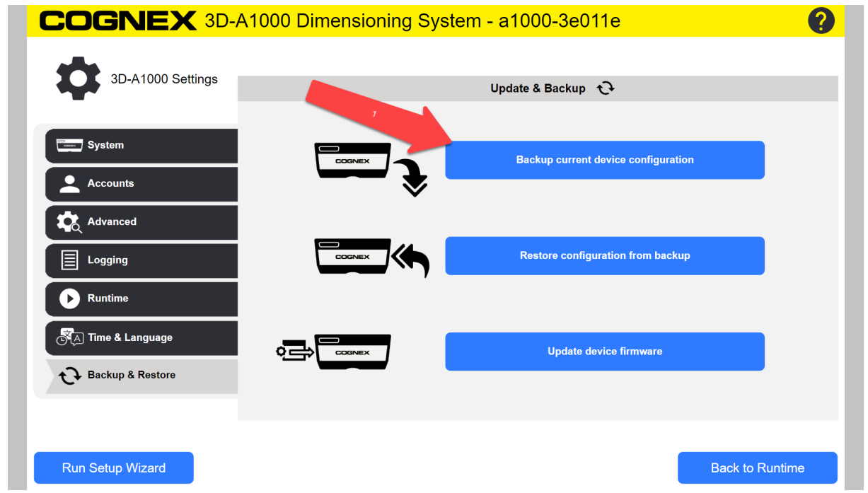The width and height of the screenshot is (868, 493).
Task: Click the large settings gear icon
Action: coord(79,79)
